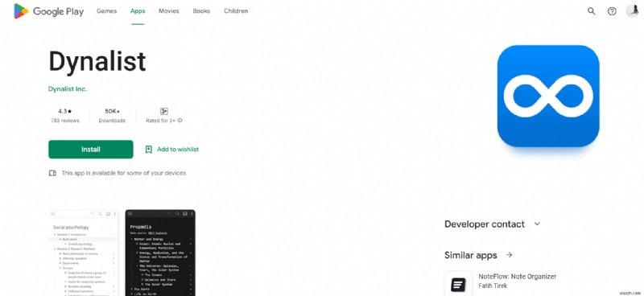Select the Apps tab
Viewport: 644px width, 296px height.
(138, 11)
